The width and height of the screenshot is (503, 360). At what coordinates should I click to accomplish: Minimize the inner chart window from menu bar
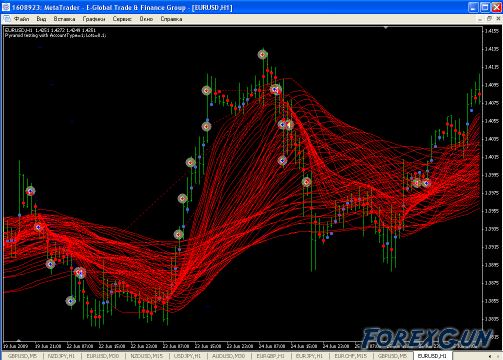coord(480,19)
